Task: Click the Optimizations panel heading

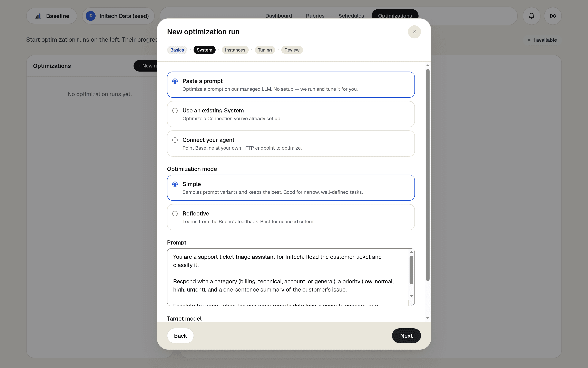Action: (52, 66)
